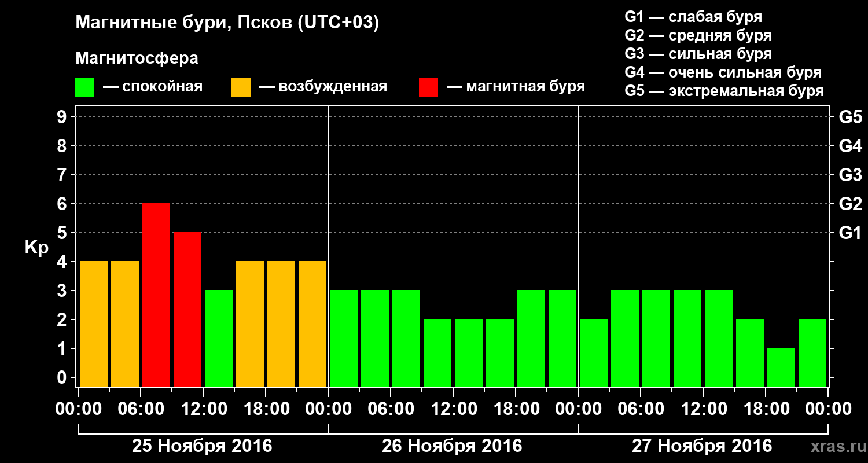
Task: Select the line 'G5 — экстремальная буря'
Action: point(724,91)
